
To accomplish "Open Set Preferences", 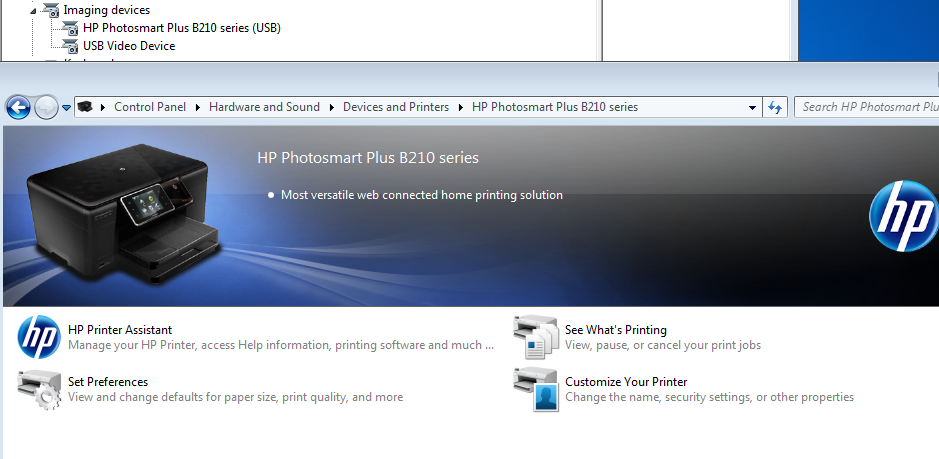I will click(x=108, y=382).
